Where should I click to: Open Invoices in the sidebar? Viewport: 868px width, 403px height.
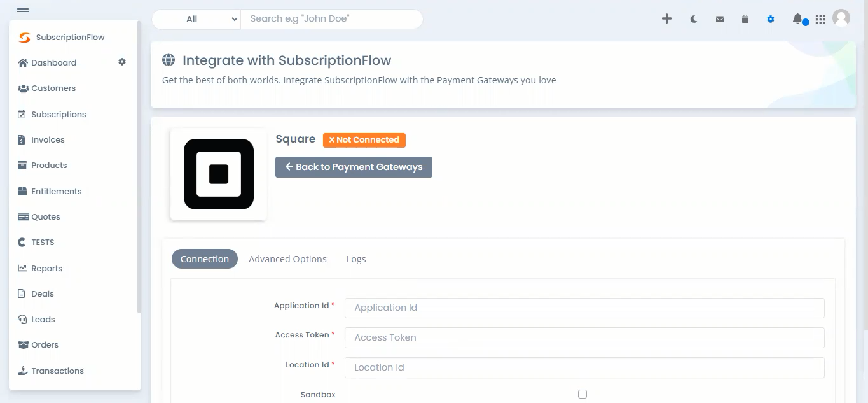(x=48, y=140)
